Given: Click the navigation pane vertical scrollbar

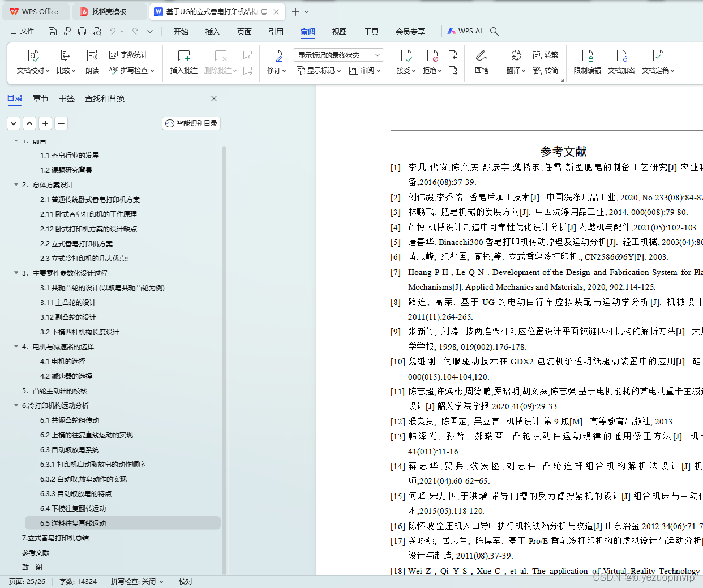Looking at the screenshot, I should pyautogui.click(x=224, y=360).
